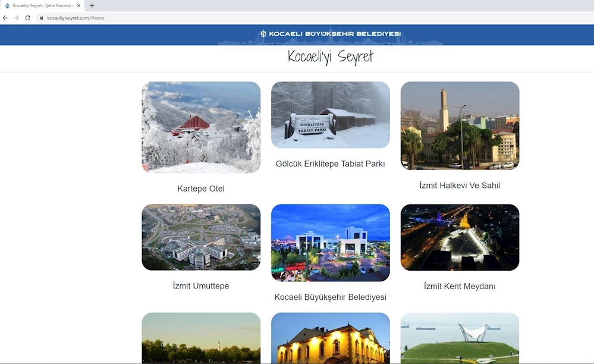Click Kocaeli Büyükşehir Belediyesi header logo
Viewport: 594px width, 364px height.
(x=330, y=34)
